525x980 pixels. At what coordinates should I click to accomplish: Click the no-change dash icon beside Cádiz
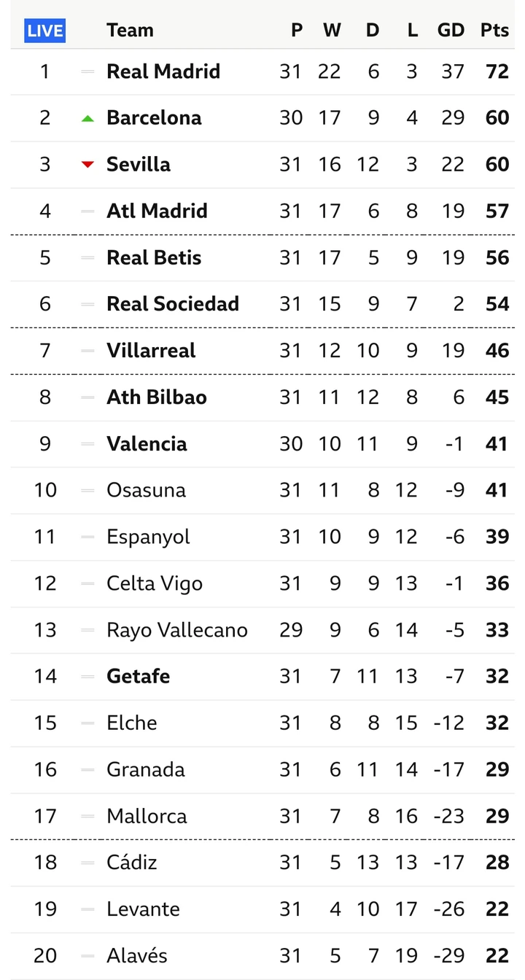88,863
